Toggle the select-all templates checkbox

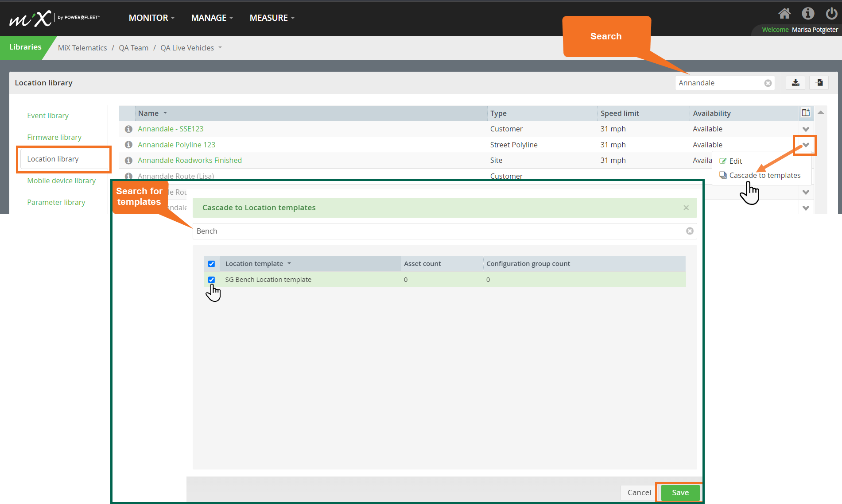[x=212, y=264]
